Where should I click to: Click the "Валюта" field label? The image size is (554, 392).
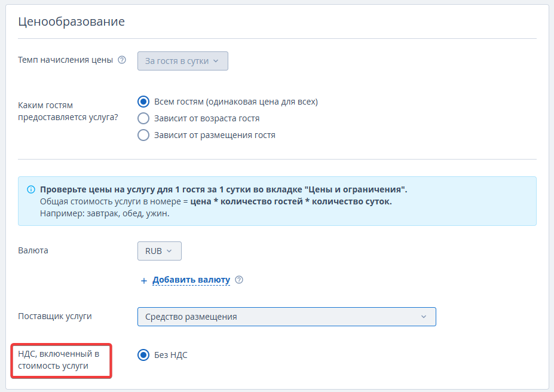(x=33, y=250)
